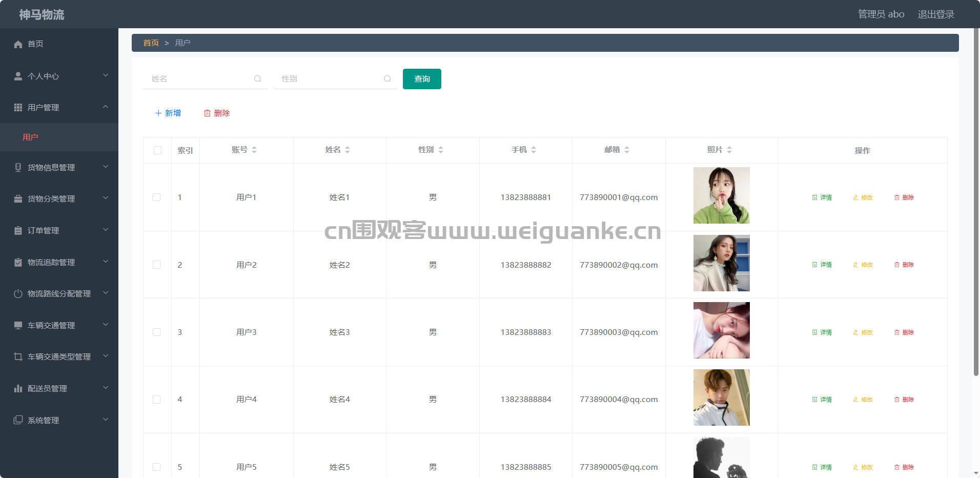Select the checkbox for 用户3 row
This screenshot has width=980, height=478.
pos(157,332)
